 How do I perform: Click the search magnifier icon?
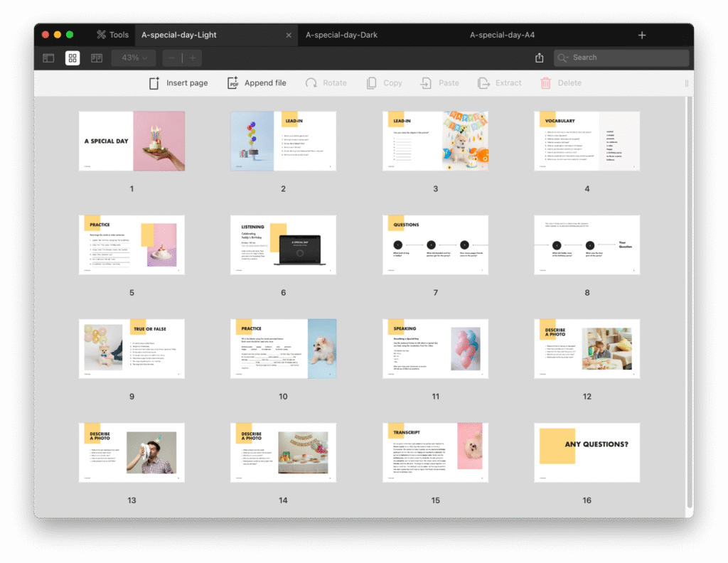564,58
